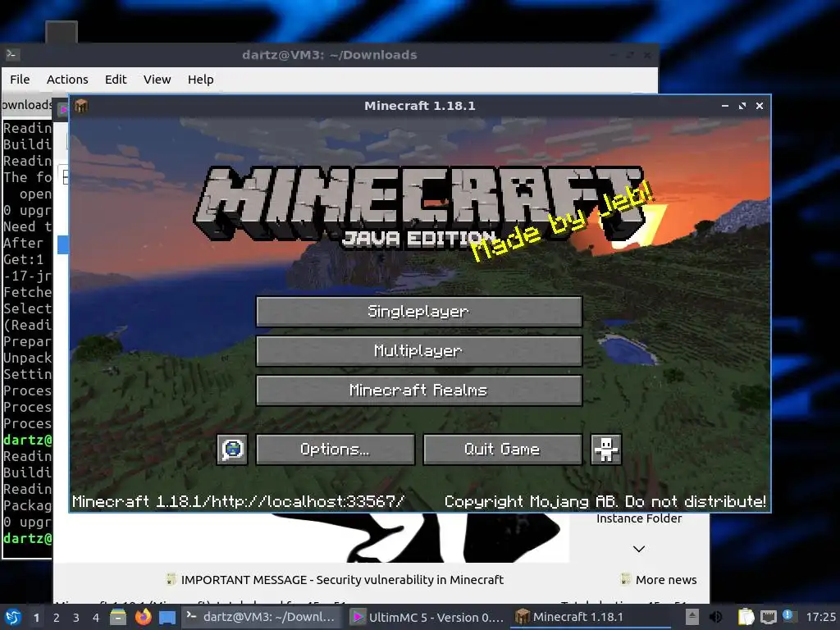Select the Downloads terminal tab
Viewport: 840px width, 630px height.
[26, 104]
